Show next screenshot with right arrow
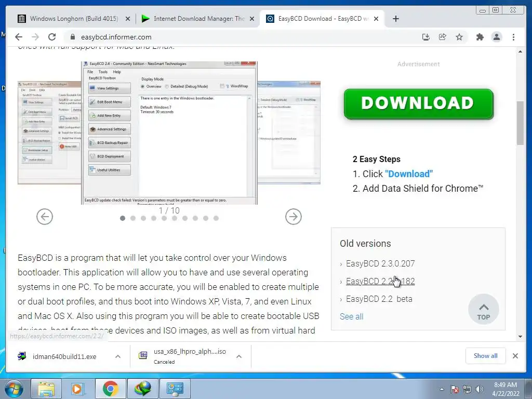This screenshot has width=532, height=399. (294, 217)
